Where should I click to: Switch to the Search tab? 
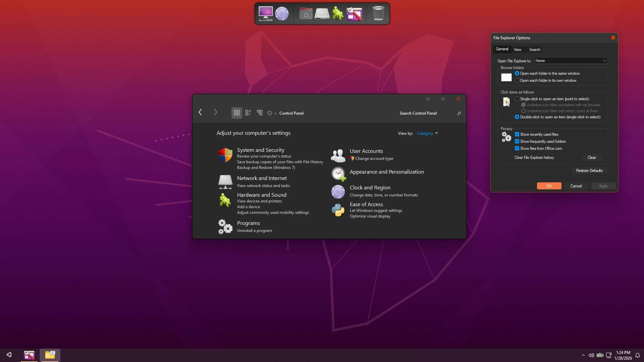click(x=534, y=50)
